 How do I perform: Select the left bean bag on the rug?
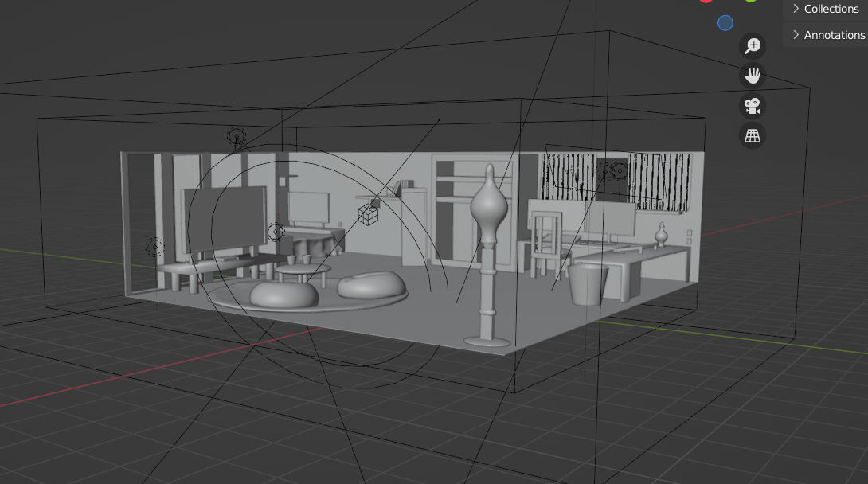pyautogui.click(x=284, y=295)
